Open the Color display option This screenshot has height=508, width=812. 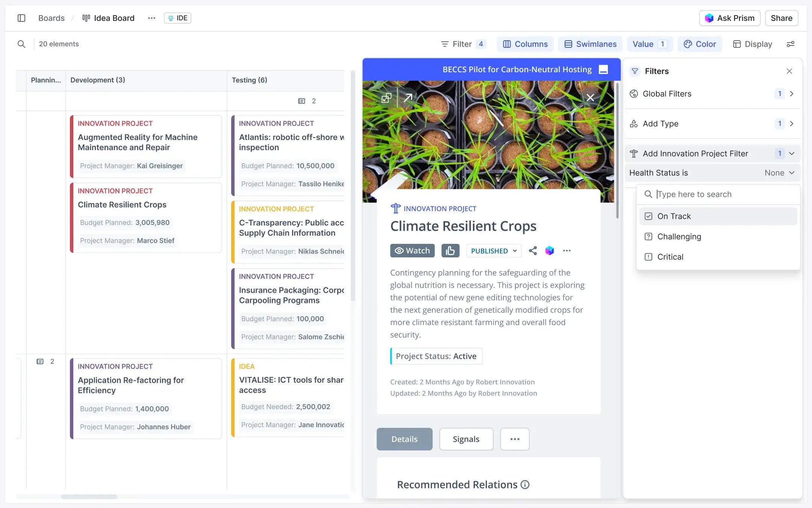700,44
